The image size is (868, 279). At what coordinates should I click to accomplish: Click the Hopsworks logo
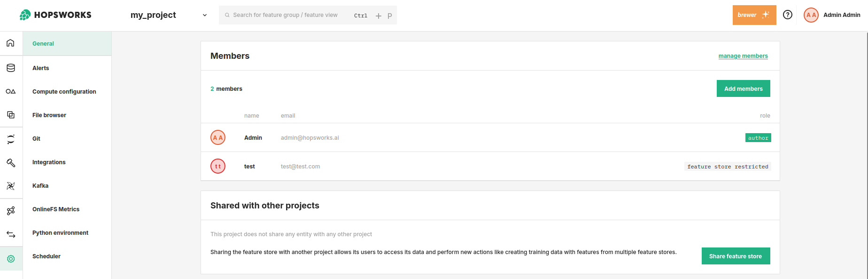pos(55,15)
